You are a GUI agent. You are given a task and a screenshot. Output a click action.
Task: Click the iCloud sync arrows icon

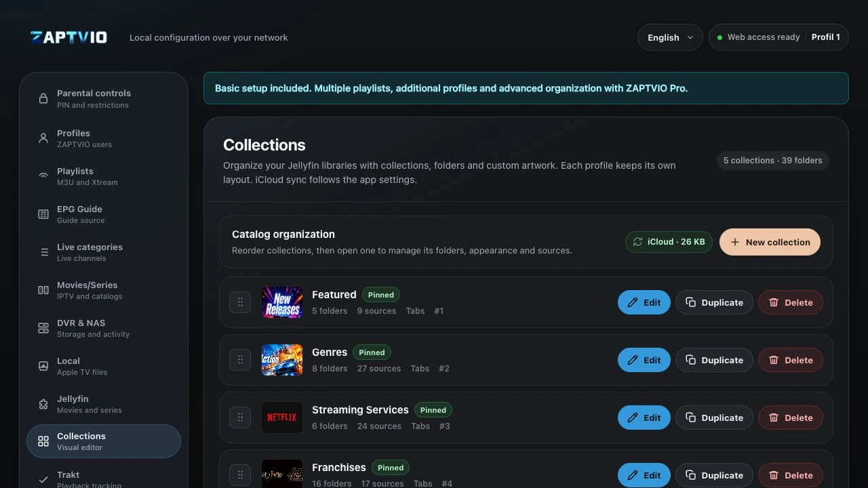point(637,242)
